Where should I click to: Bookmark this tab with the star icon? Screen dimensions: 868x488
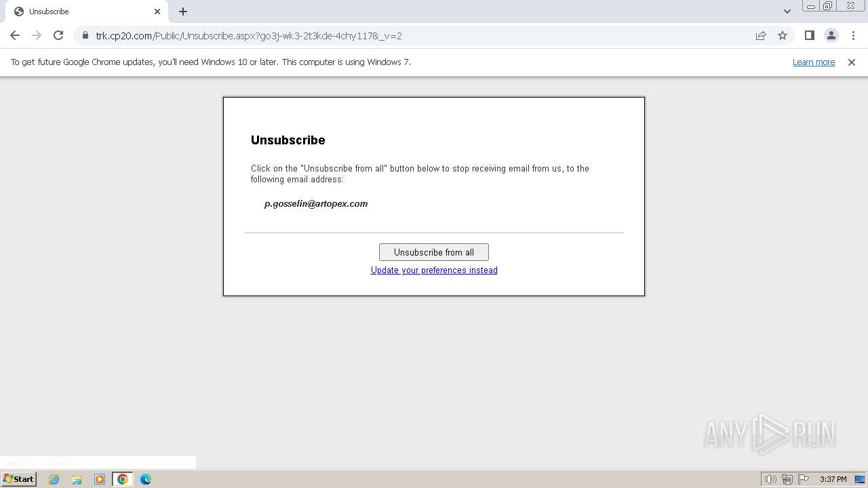click(783, 35)
